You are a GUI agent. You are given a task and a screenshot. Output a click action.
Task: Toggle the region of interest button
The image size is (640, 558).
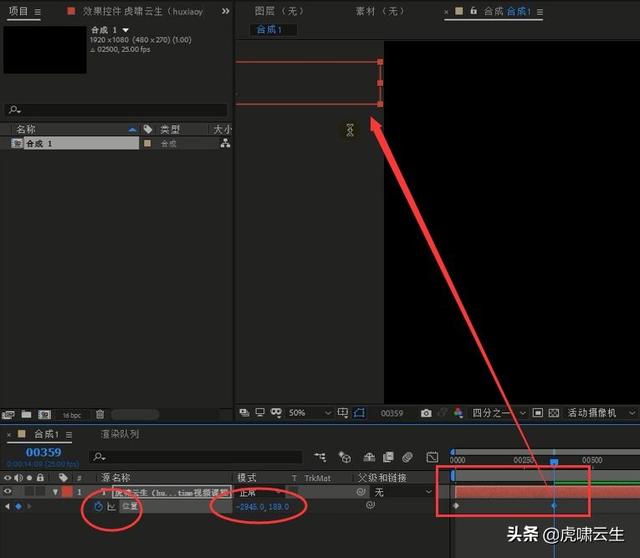359,413
